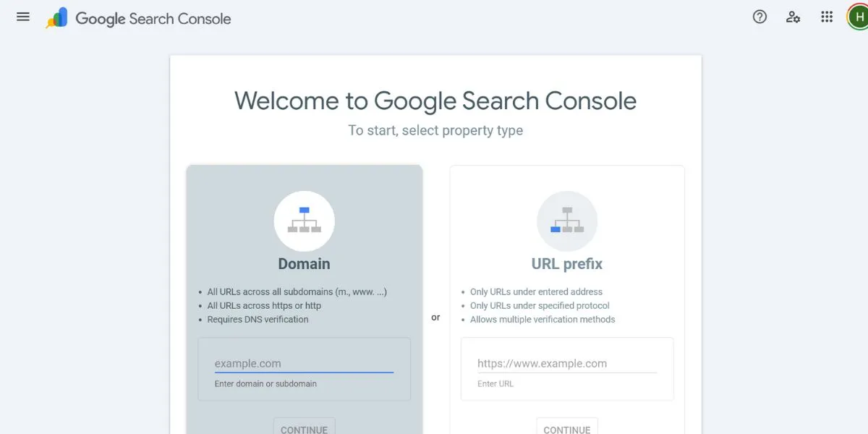
Task: Click the https://www.example.com URL input field
Action: (567, 363)
